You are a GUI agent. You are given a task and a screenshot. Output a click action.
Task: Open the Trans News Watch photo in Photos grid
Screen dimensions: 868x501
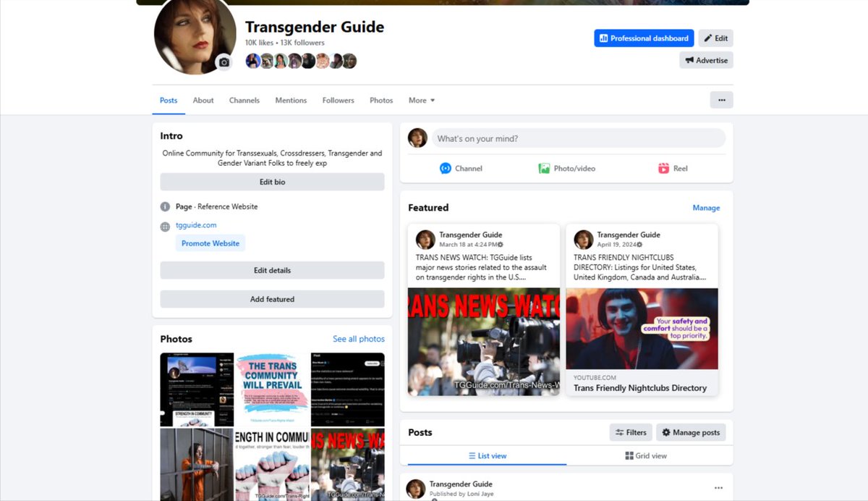click(348, 464)
